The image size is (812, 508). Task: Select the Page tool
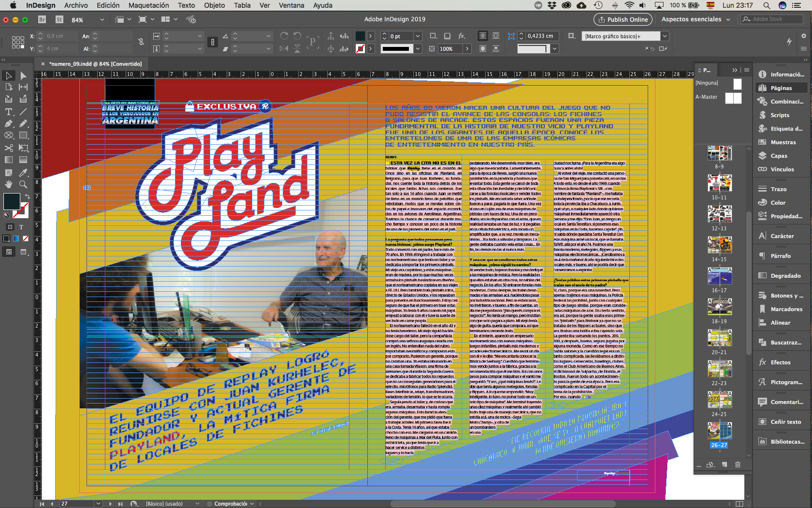tap(9, 87)
